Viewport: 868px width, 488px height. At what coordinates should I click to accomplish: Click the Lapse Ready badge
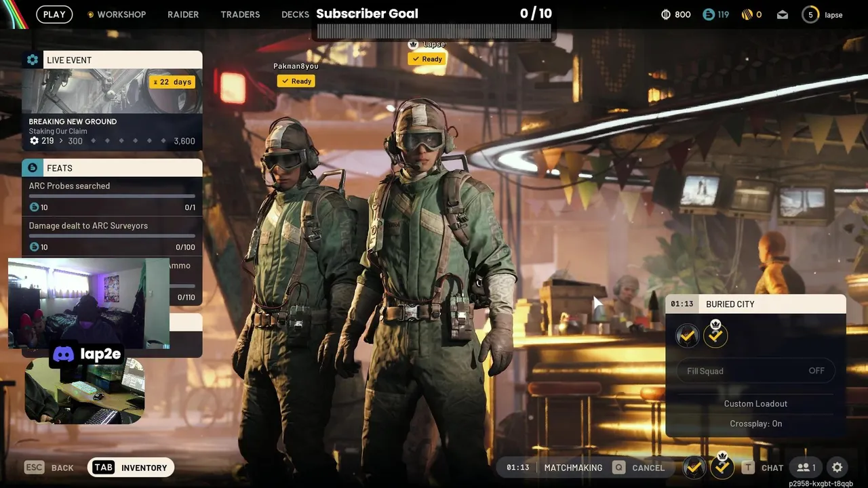(427, 59)
